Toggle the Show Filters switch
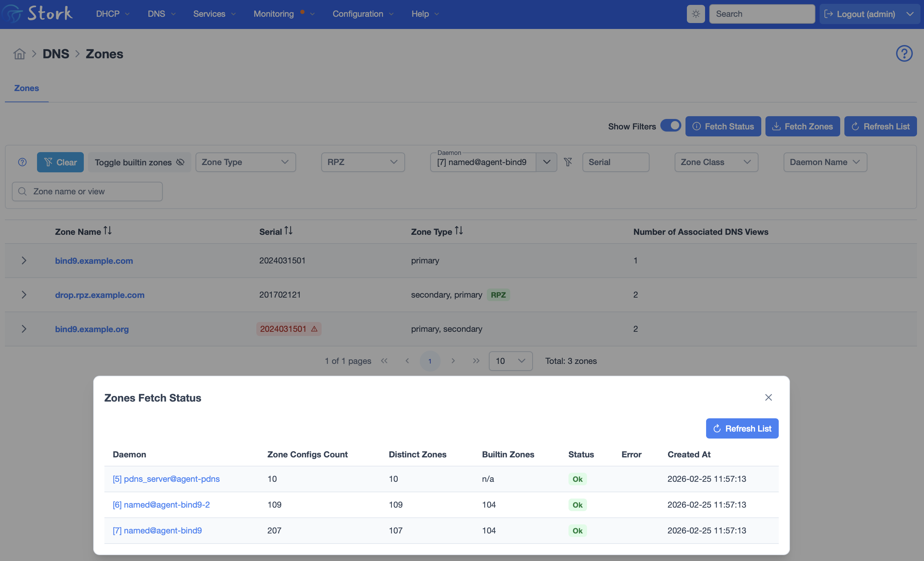Viewport: 924px width, 561px height. click(x=670, y=126)
